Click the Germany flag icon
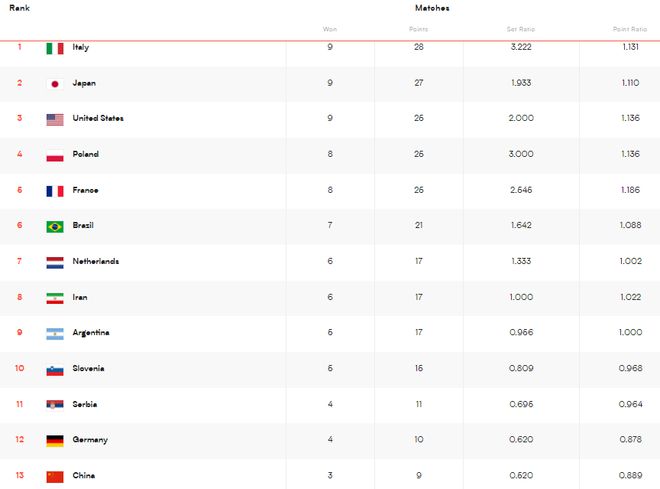Screen dimensions: 660x489 tap(55, 441)
